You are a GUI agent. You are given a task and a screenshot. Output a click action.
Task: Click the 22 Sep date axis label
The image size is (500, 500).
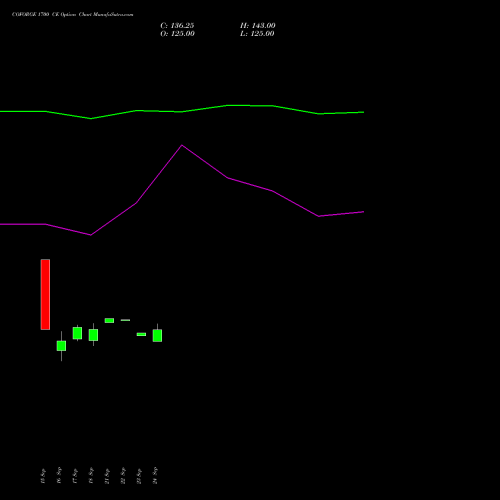click(x=123, y=475)
